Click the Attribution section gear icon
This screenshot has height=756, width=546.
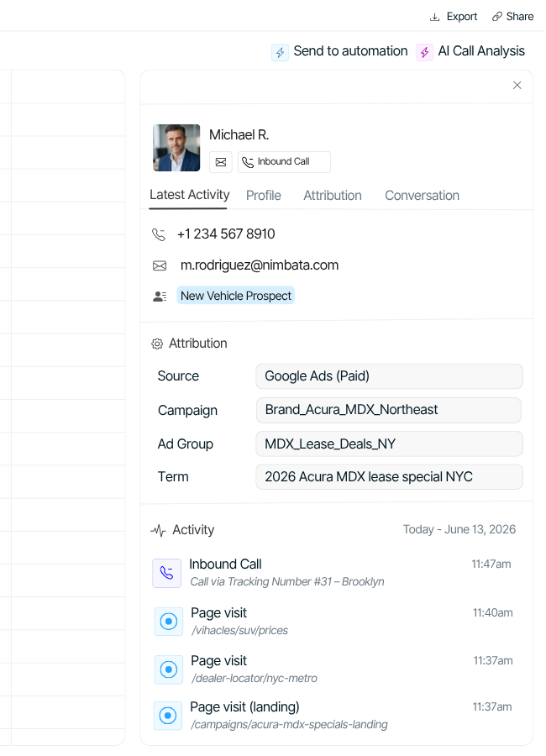157,344
